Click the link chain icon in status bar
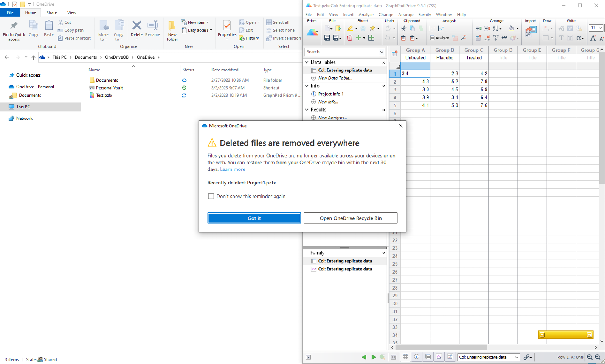 coord(527,357)
